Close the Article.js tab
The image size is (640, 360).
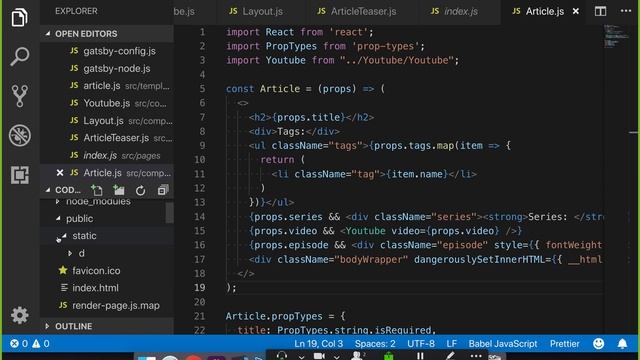tap(576, 11)
